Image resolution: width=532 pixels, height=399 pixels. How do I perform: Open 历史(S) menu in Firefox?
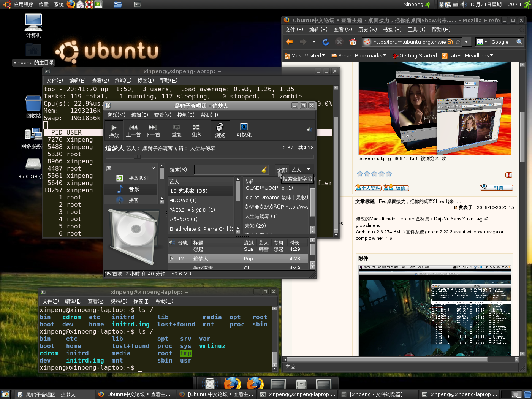coord(367,30)
